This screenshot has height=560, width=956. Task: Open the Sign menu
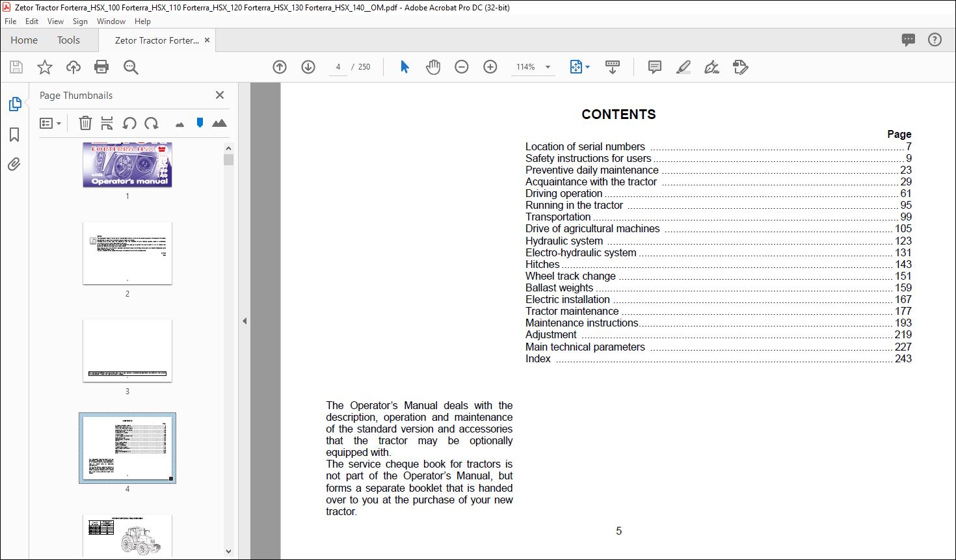tap(80, 21)
